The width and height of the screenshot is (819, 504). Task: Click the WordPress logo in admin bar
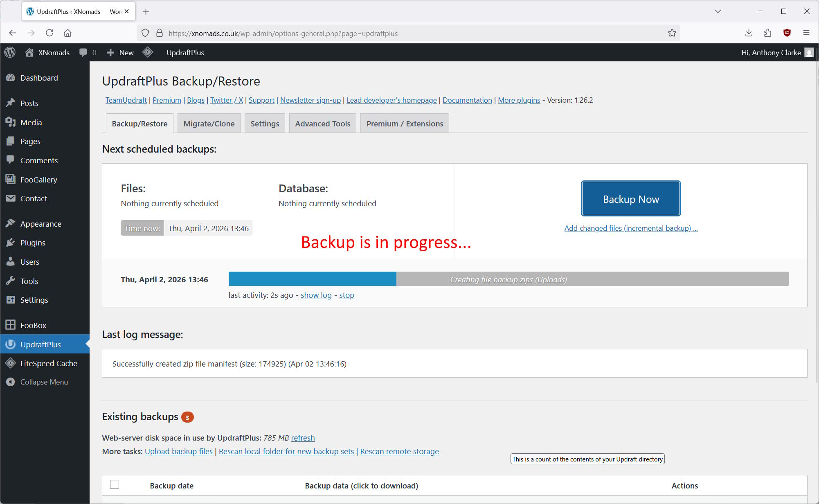tap(10, 52)
